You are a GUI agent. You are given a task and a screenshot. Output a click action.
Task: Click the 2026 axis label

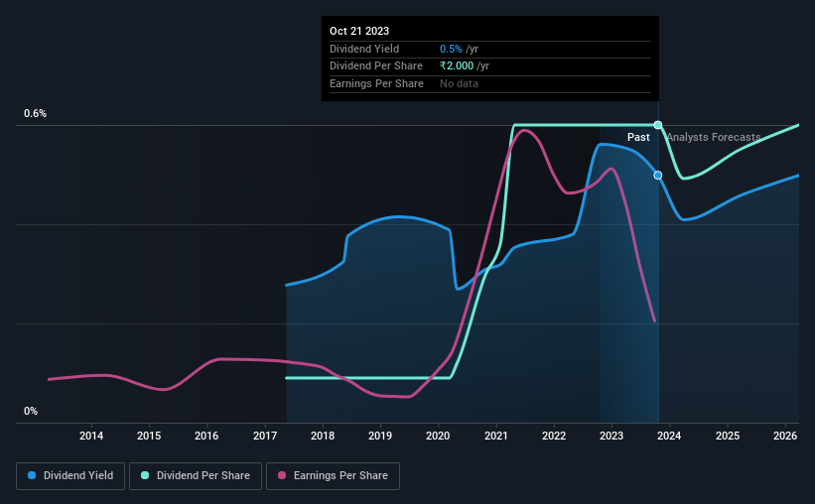[x=785, y=436]
